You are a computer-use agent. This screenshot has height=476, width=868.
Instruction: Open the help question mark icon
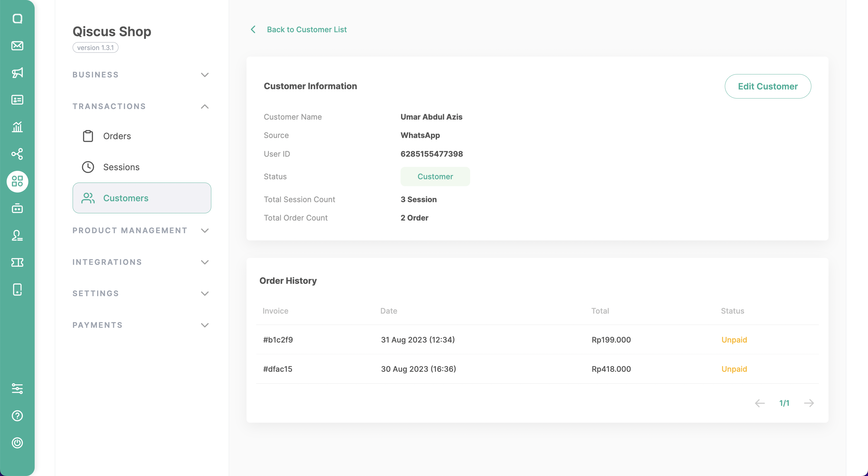point(17,415)
